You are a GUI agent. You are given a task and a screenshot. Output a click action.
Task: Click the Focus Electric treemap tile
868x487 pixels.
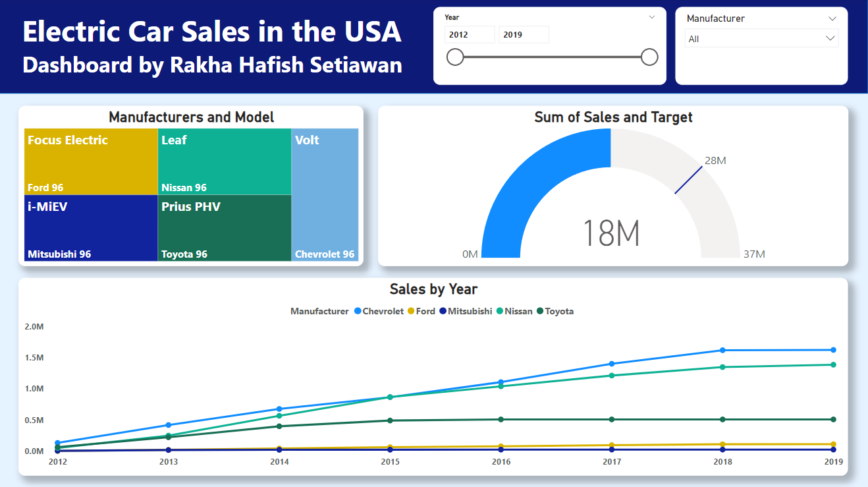pos(90,161)
